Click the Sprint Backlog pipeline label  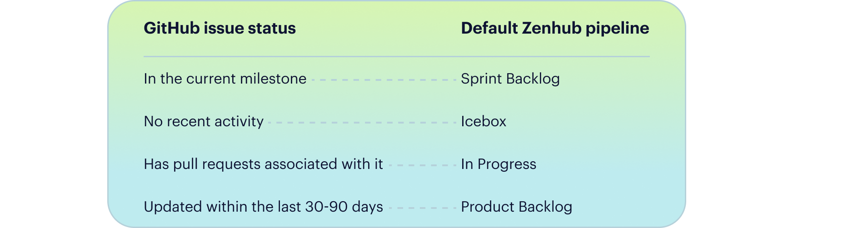[510, 79]
